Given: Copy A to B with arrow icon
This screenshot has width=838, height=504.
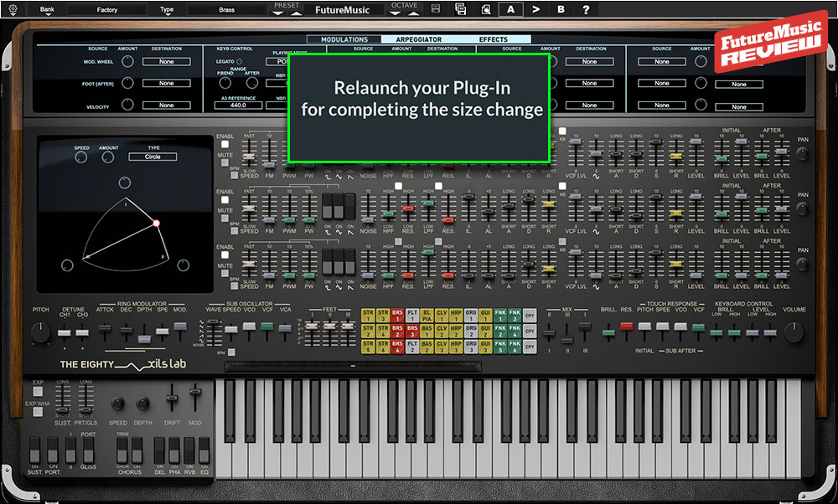Looking at the screenshot, I should click(x=536, y=9).
